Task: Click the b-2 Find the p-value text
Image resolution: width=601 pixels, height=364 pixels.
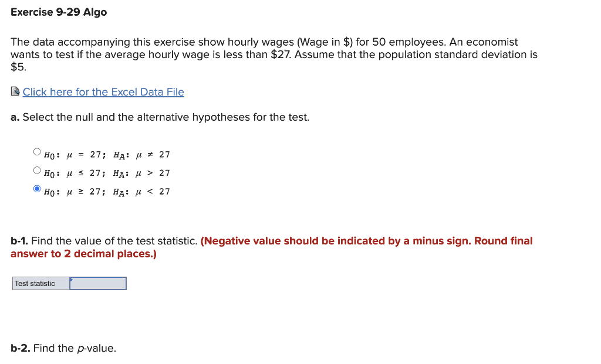Action: [x=63, y=348]
